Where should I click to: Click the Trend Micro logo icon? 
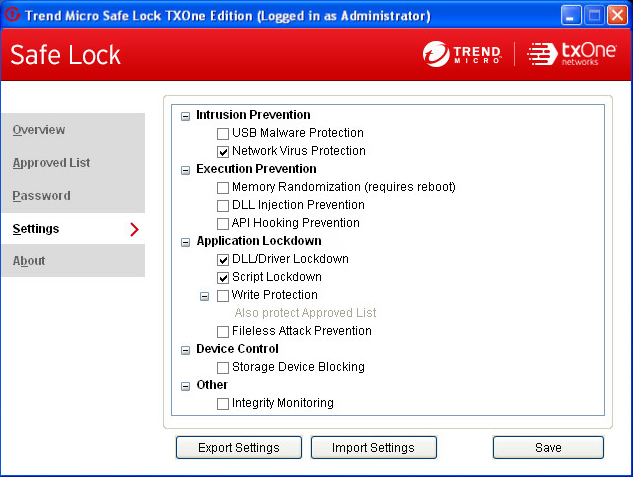tap(436, 54)
